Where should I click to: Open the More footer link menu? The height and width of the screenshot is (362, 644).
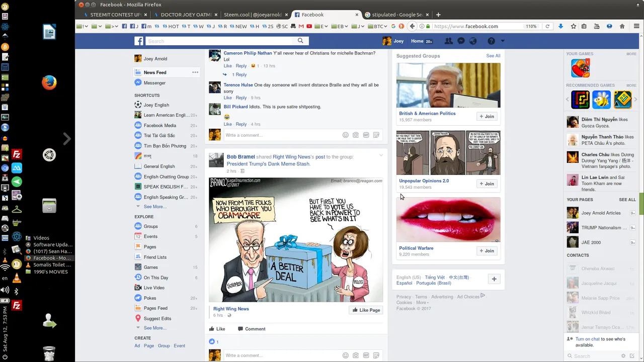(x=422, y=303)
